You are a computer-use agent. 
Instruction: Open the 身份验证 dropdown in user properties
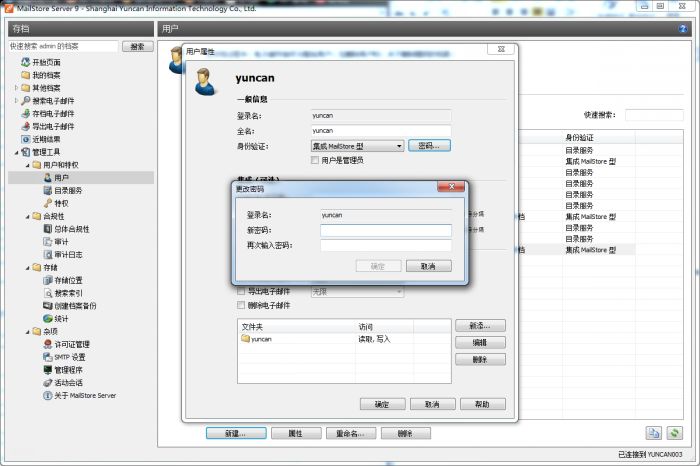(x=358, y=146)
